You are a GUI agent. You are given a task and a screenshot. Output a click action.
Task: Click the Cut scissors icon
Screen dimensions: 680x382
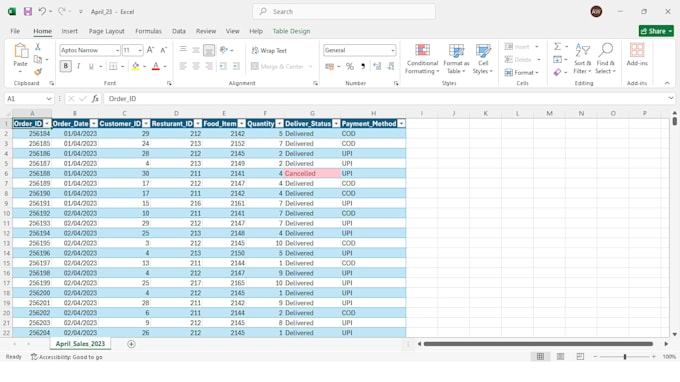coord(38,47)
